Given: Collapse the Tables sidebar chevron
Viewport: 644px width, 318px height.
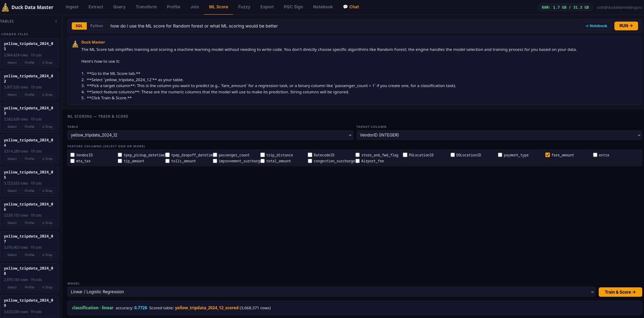Looking at the screenshot, I should [x=56, y=22].
